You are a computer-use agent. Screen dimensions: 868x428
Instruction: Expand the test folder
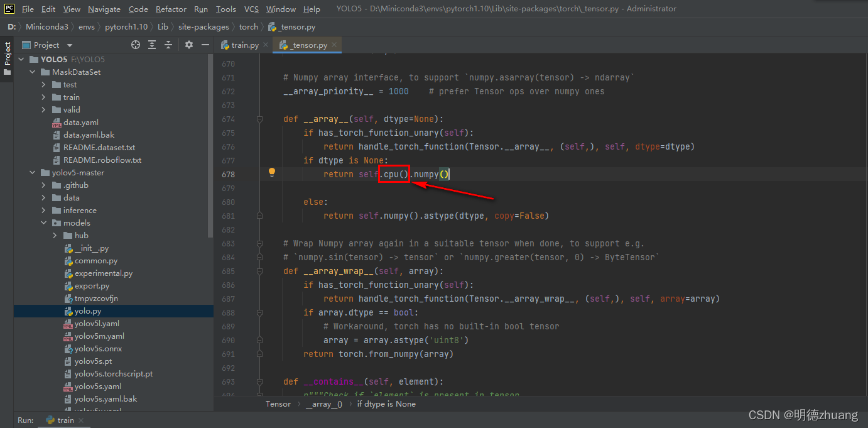(x=43, y=84)
